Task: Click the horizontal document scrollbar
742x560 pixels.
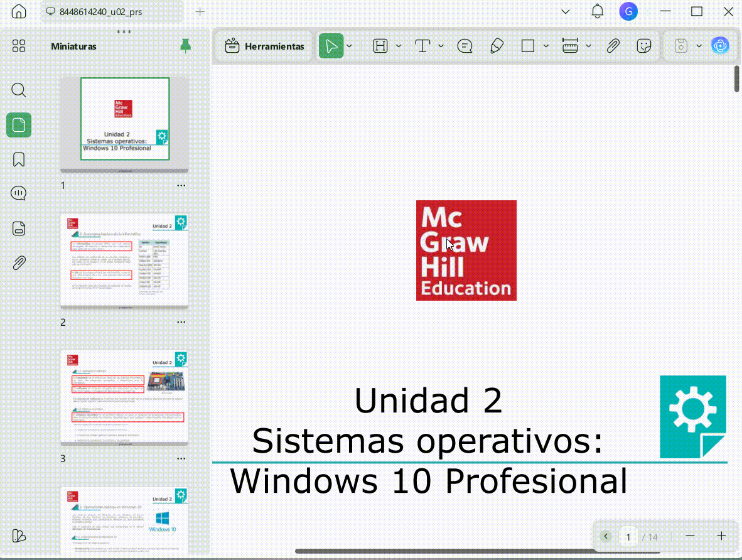Action: (477, 551)
